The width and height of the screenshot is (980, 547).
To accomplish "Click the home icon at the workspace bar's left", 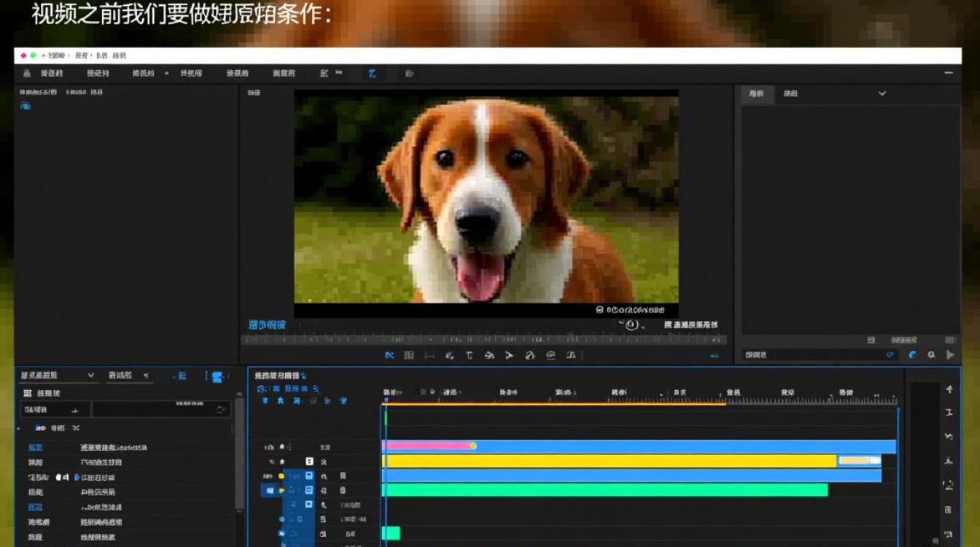I will 27,73.
